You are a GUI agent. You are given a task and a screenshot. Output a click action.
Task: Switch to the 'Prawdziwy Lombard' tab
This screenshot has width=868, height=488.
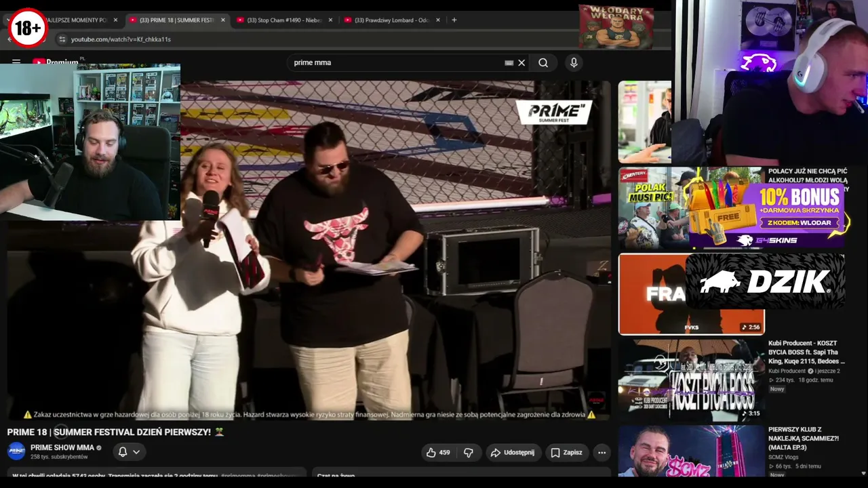[x=391, y=20]
